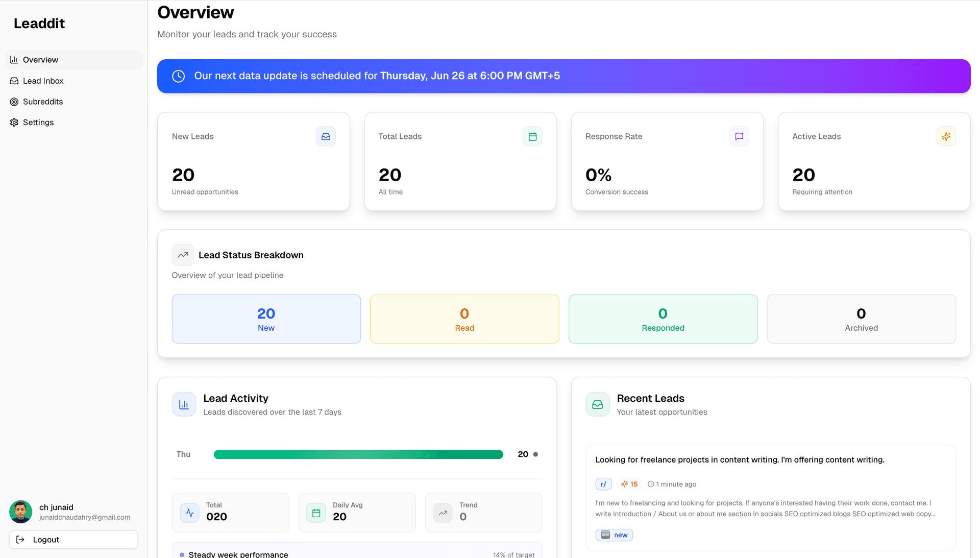This screenshot has height=558, width=980.
Task: Open Settings from the sidebar
Action: [x=38, y=123]
